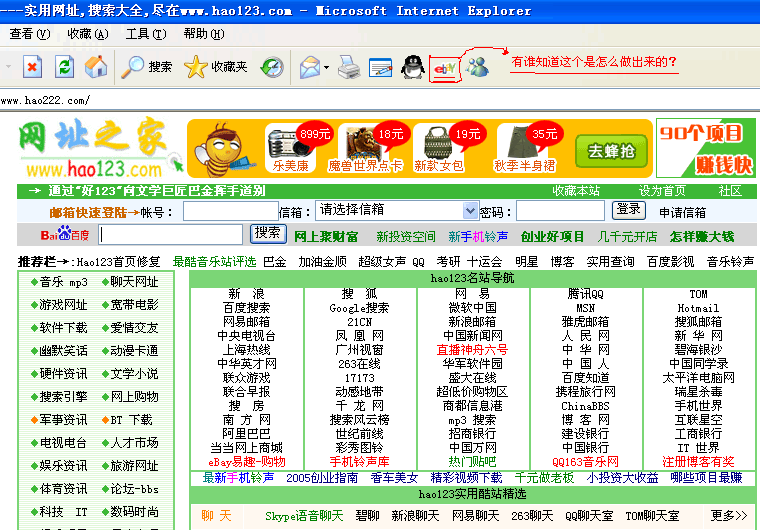Open 腾讯QQ site link
Screen dimensions: 760x530
586,294
